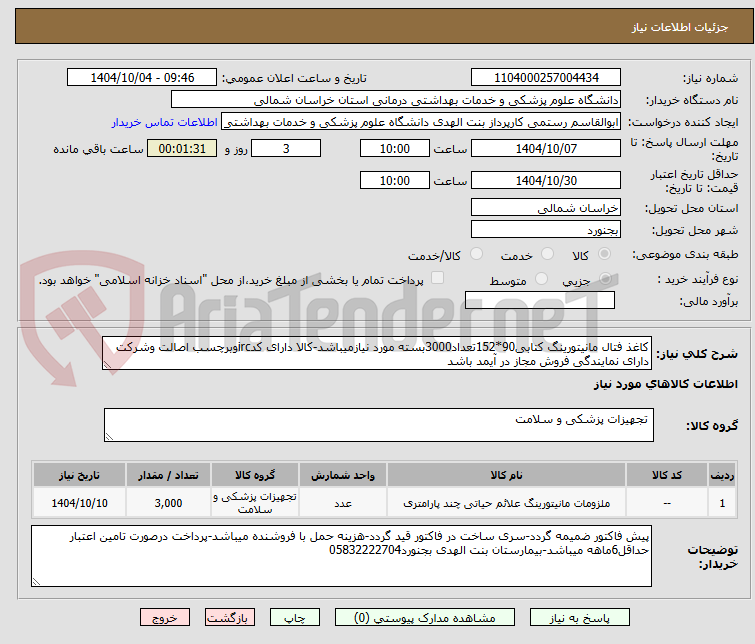The width and height of the screenshot is (755, 644).
Task: Select the متوسط purchase type radio
Action: [x=541, y=278]
